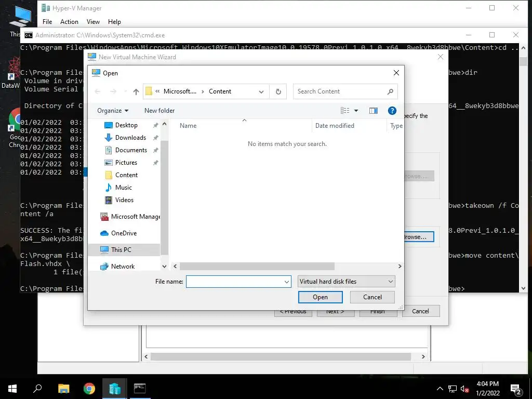The image size is (532, 399).
Task: Open File menu in Hyper-V Manager
Action: (47, 22)
